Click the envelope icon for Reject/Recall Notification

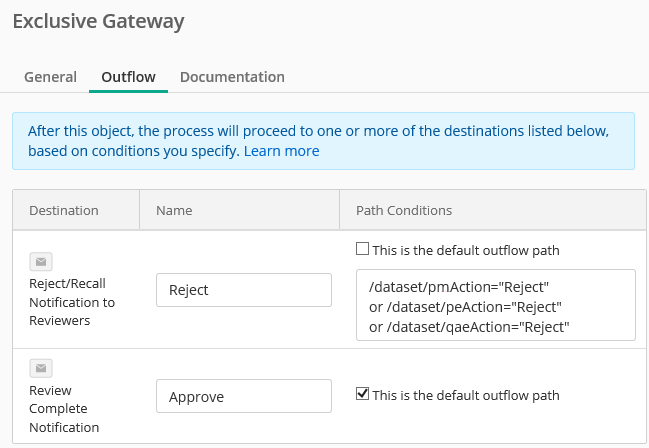pos(41,262)
